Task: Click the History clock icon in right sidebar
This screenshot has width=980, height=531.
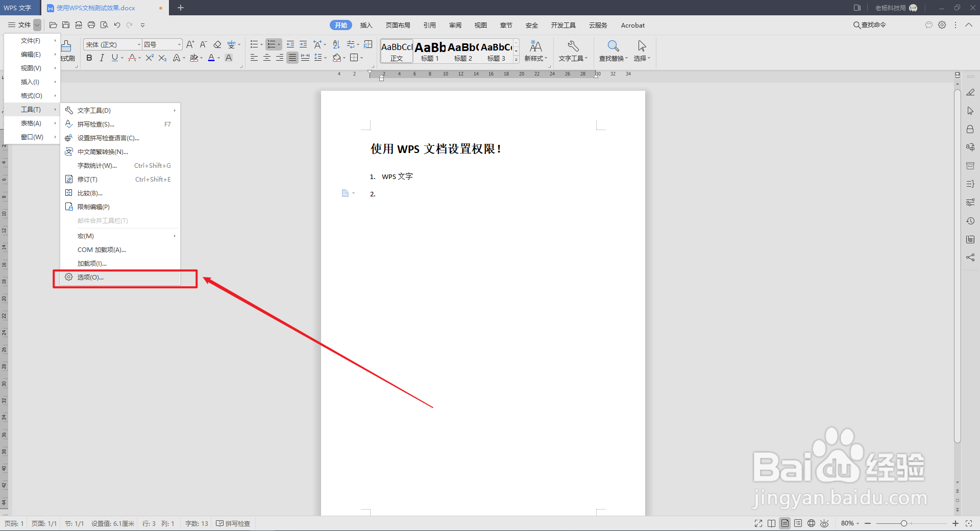Action: 970,221
